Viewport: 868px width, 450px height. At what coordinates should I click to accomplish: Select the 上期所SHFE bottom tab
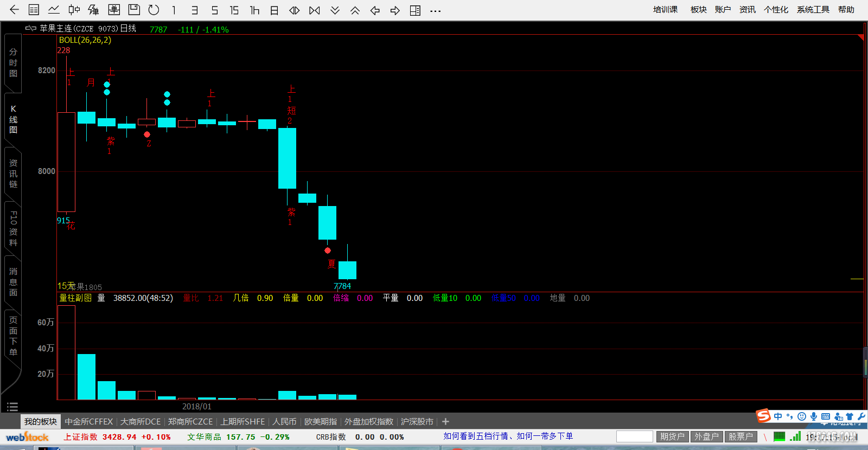(x=242, y=421)
